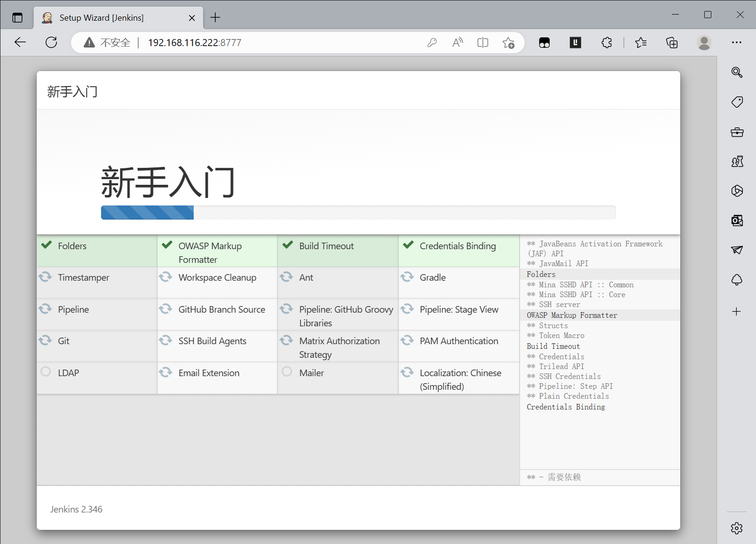Click the Jenkins 2.346 version text

(x=76, y=510)
